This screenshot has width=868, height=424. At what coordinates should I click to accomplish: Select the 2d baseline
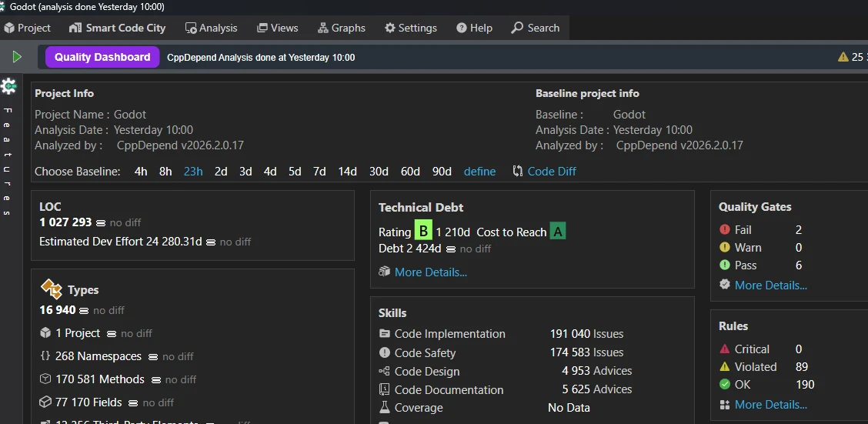click(x=221, y=172)
